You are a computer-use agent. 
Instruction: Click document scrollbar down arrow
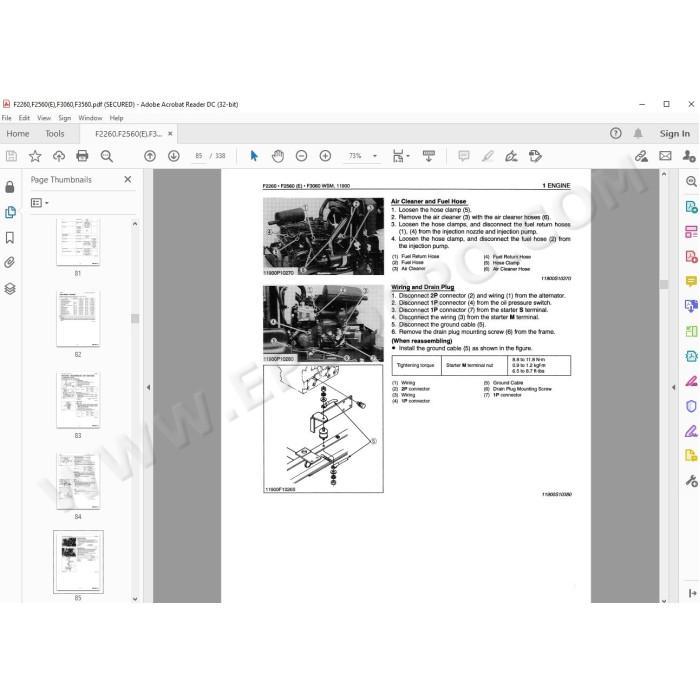coord(664,600)
